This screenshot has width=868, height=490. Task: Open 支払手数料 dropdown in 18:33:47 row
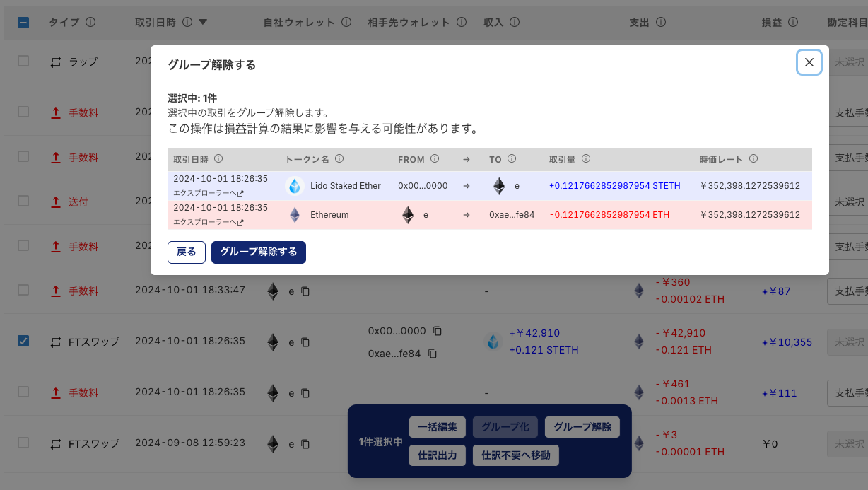coord(847,291)
